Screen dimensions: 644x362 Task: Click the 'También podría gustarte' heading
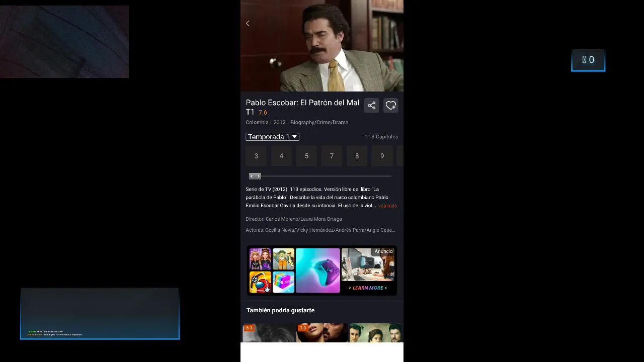click(280, 310)
